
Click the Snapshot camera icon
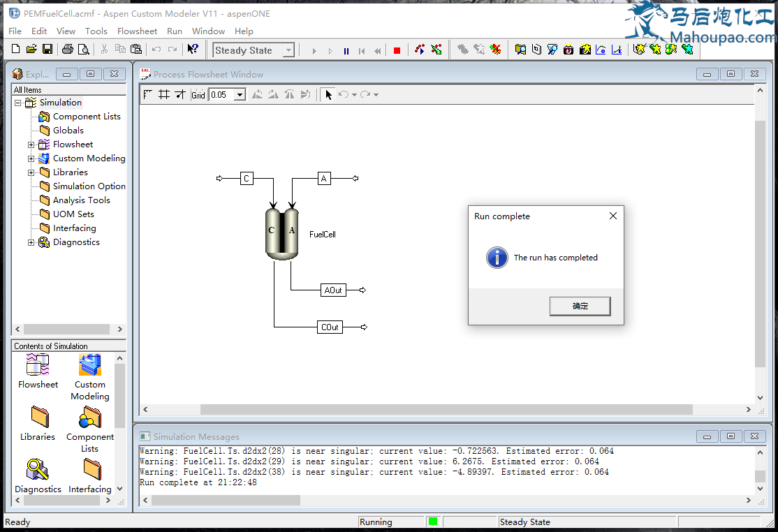point(568,49)
